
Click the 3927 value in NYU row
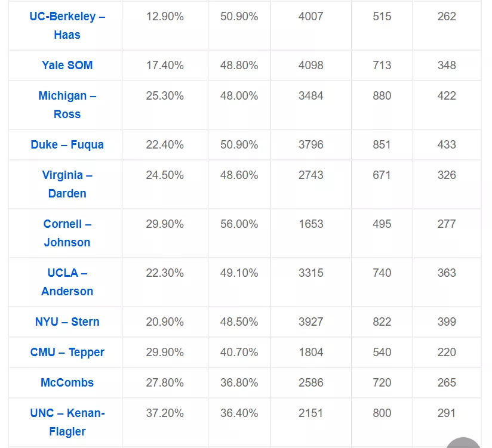point(310,322)
